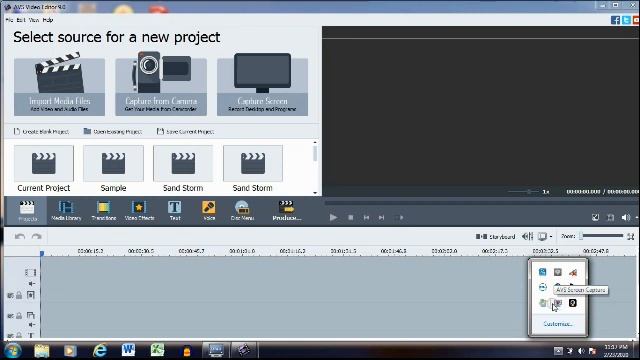The image size is (640, 360).
Task: Open Microsoft Word from the taskbar
Action: click(x=128, y=350)
